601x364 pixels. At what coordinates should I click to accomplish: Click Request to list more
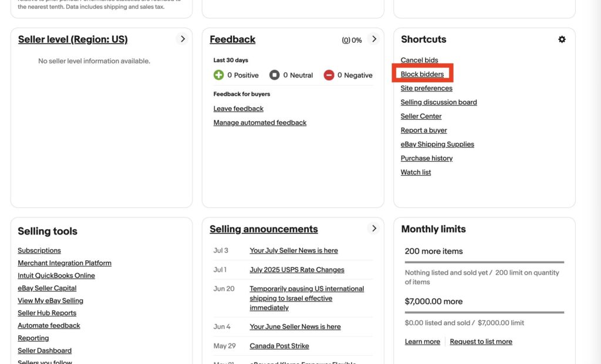(481, 342)
